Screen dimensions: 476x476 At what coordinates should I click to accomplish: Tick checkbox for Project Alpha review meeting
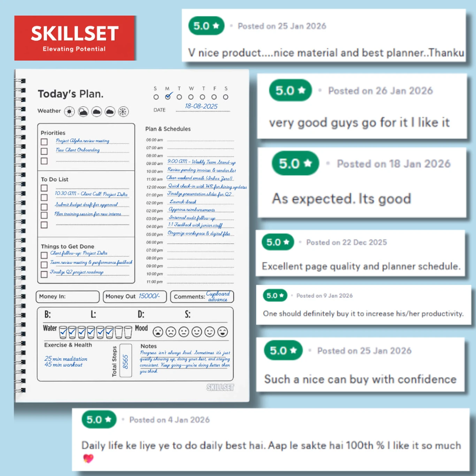44,142
